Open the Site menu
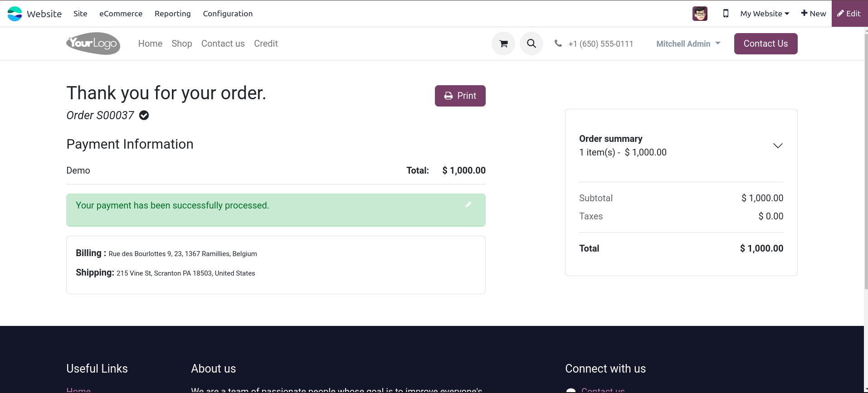 [x=80, y=14]
